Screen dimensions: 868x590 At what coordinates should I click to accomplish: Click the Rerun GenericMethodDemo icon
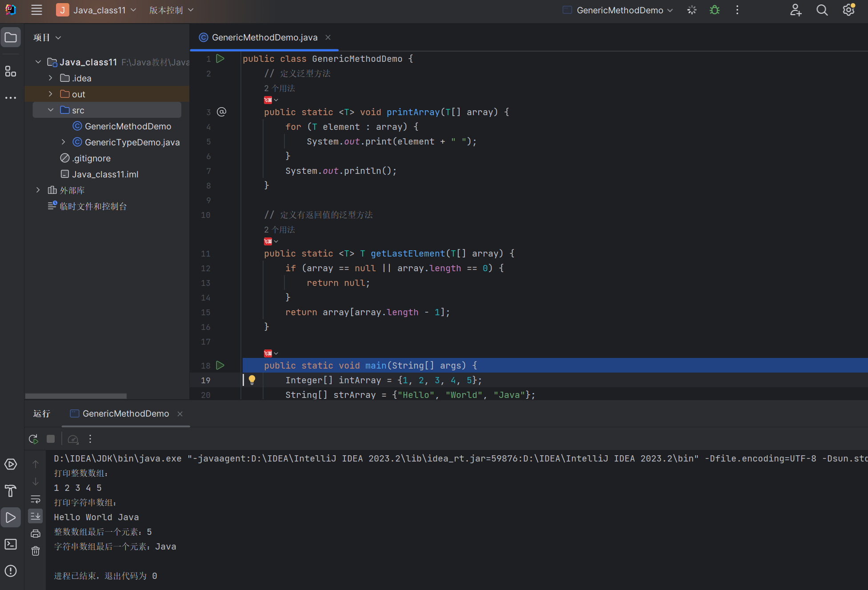(33, 439)
